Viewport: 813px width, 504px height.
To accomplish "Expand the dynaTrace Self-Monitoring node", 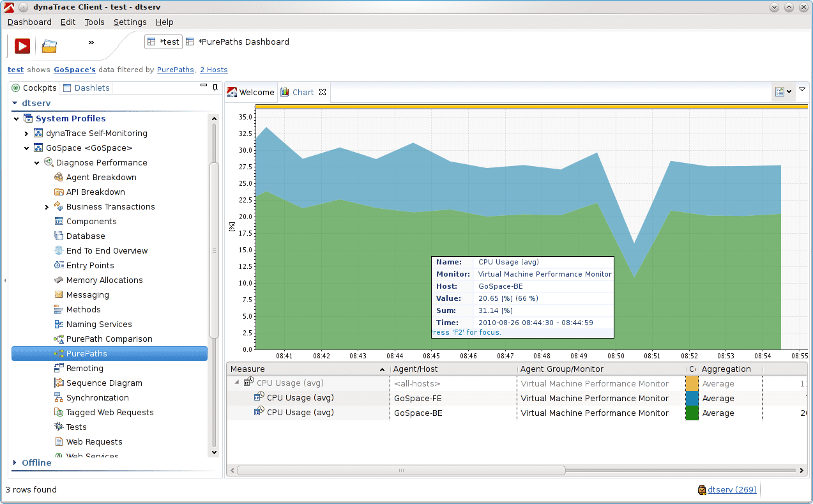I will [26, 134].
